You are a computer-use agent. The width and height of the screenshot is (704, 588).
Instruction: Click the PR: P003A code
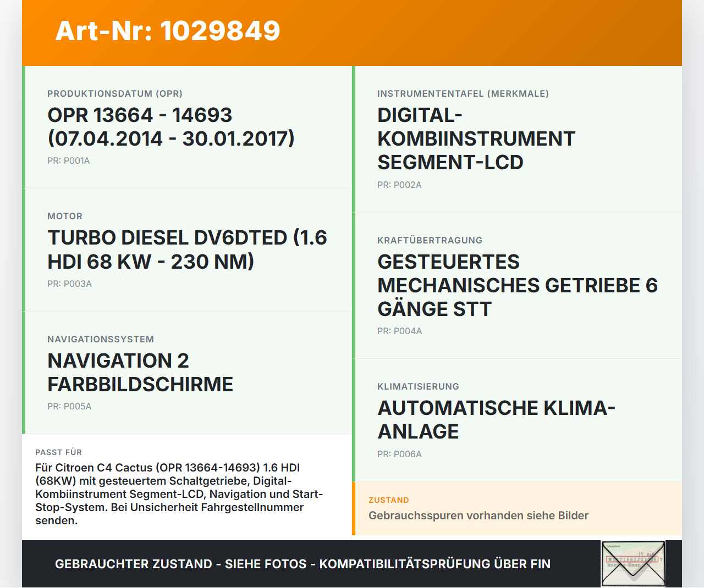pyautogui.click(x=69, y=284)
